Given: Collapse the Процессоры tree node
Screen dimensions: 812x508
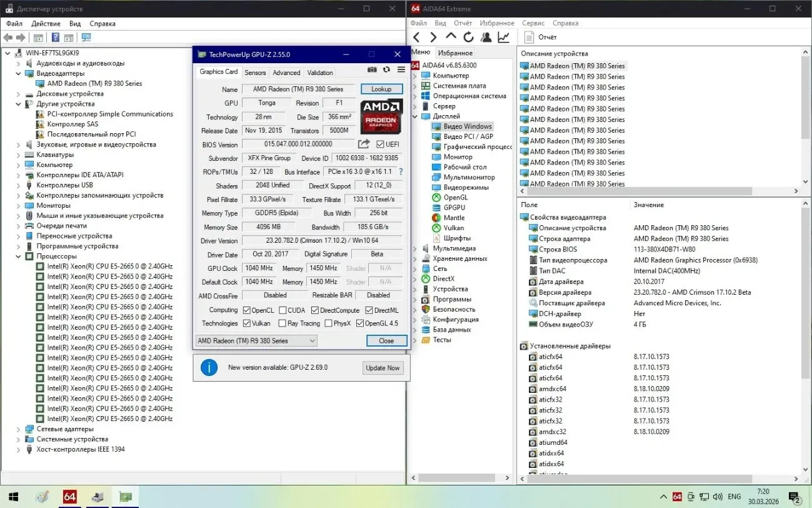Looking at the screenshot, I should [18, 257].
